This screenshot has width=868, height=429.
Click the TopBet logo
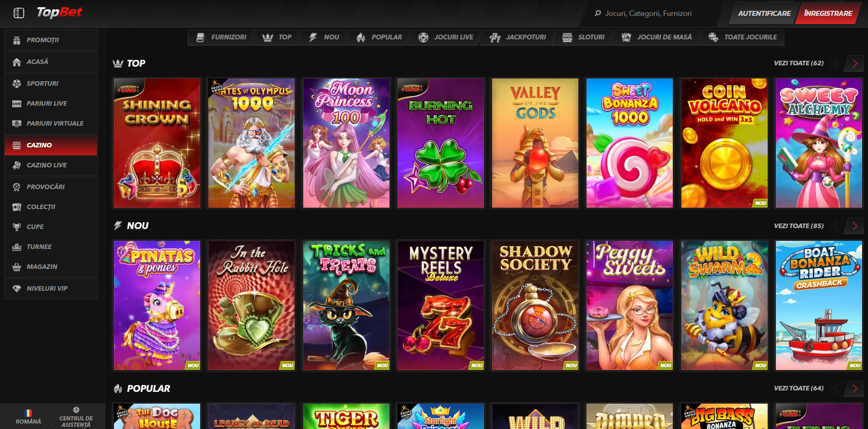click(59, 12)
